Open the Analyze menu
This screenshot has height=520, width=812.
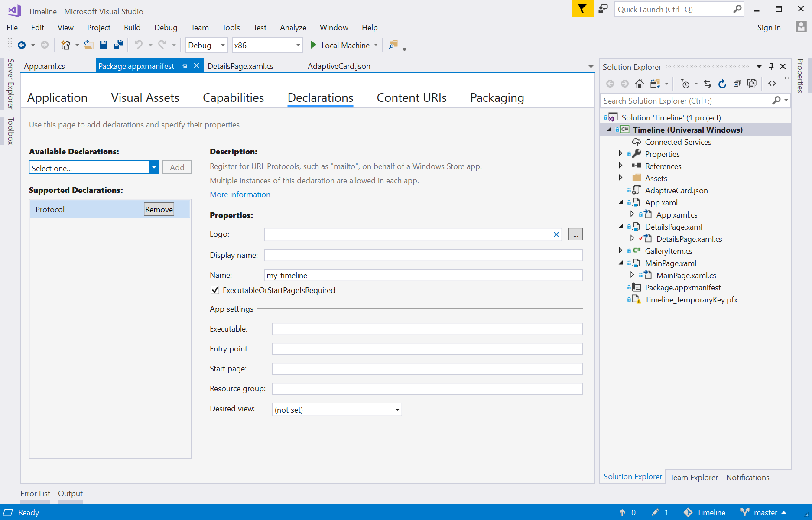point(293,27)
